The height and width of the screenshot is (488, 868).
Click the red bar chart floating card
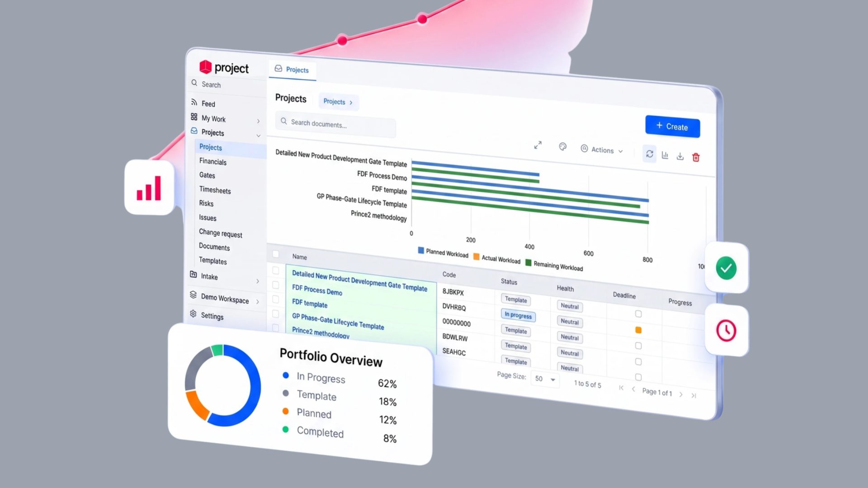[149, 188]
